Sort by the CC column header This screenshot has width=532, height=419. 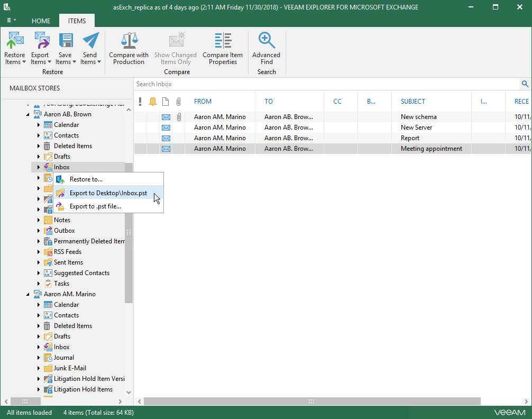click(337, 101)
